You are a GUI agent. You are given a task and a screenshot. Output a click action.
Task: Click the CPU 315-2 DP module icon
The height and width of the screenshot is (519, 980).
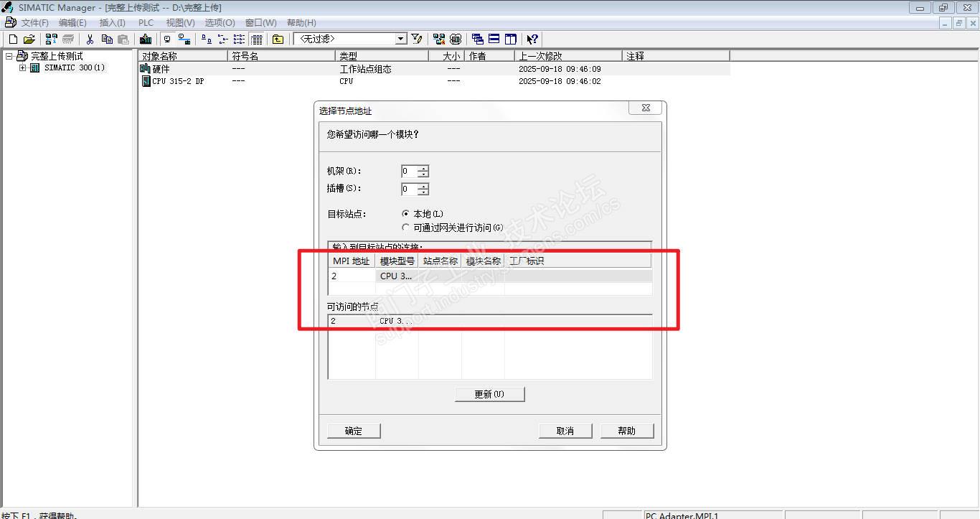(x=146, y=81)
